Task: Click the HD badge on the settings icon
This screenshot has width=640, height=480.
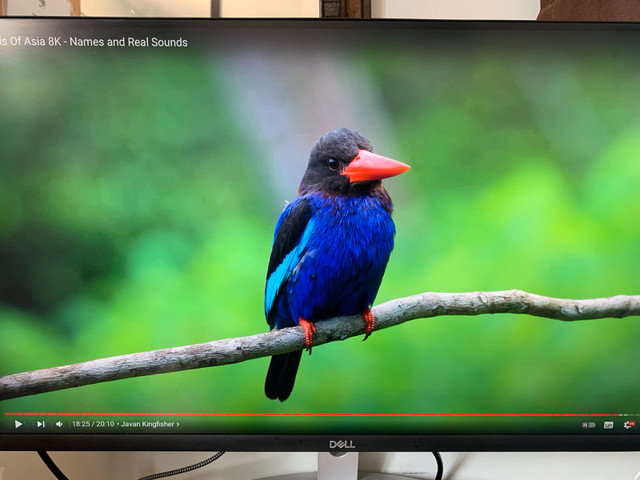Action: coord(631,422)
